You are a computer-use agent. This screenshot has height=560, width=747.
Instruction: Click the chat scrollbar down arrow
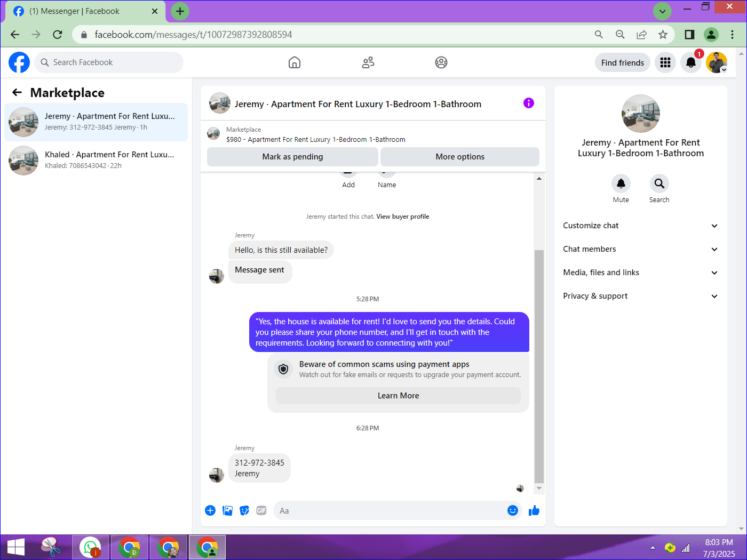coord(539,488)
